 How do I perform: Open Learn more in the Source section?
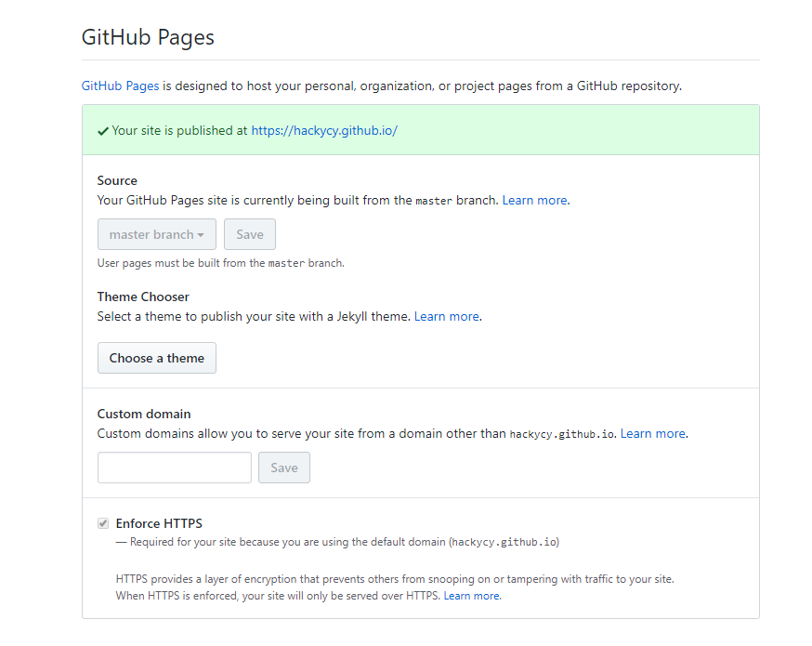[x=535, y=200]
